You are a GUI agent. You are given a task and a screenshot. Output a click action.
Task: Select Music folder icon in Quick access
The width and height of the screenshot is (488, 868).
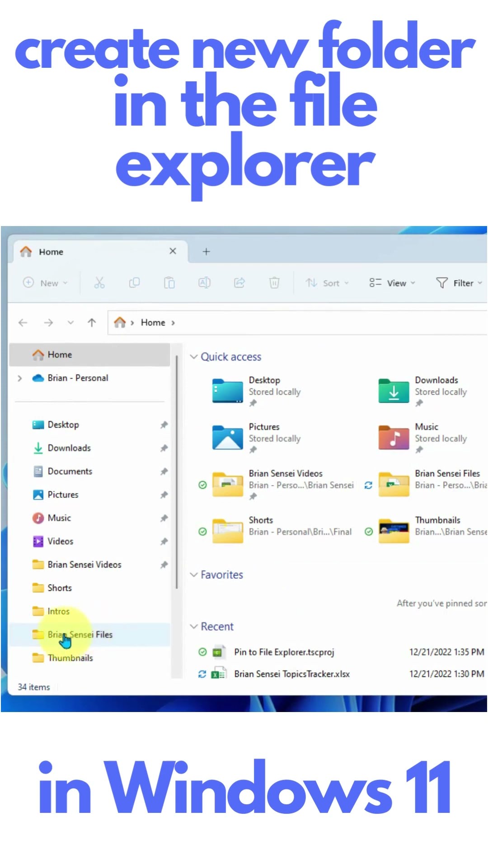[394, 438]
